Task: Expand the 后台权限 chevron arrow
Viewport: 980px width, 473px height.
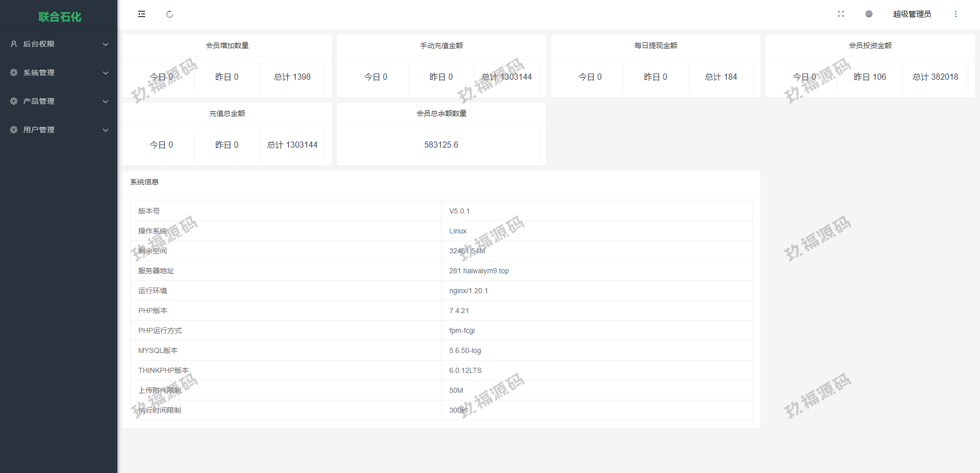Action: click(106, 44)
